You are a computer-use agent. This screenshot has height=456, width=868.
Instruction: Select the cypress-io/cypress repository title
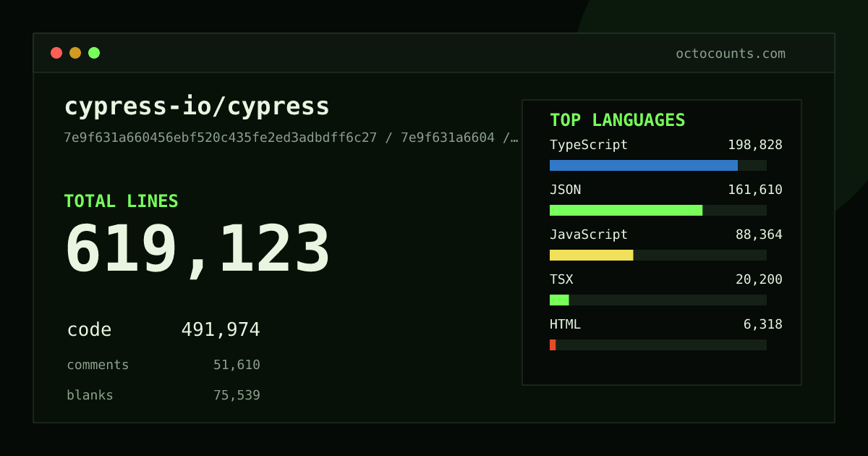tap(197, 106)
